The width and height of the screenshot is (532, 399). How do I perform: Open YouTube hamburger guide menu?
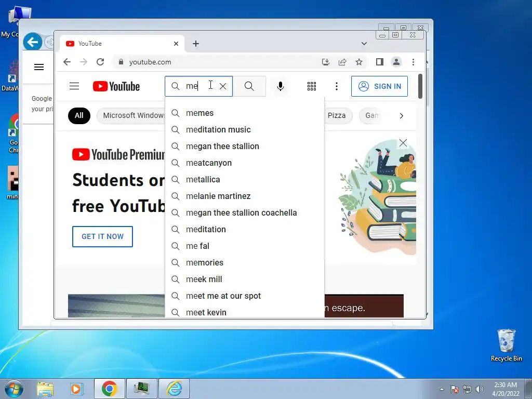(x=74, y=86)
